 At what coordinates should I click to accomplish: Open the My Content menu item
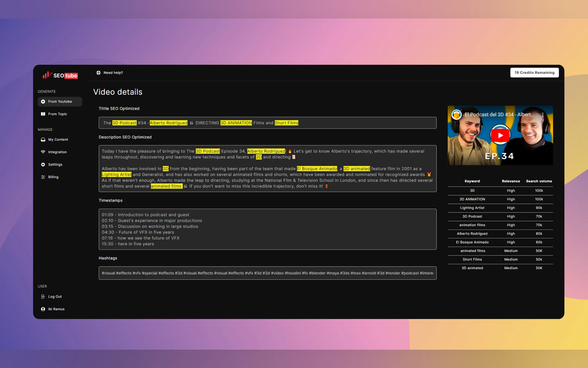click(58, 140)
